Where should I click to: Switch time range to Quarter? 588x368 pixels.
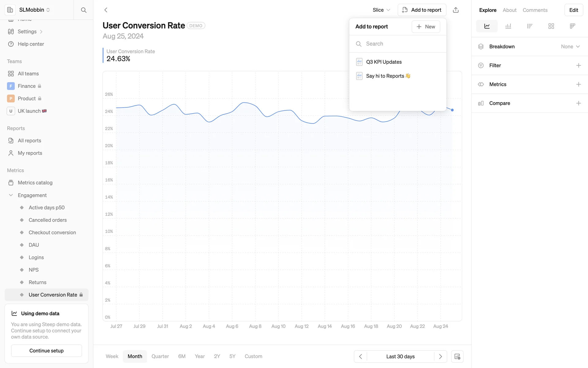coord(160,356)
